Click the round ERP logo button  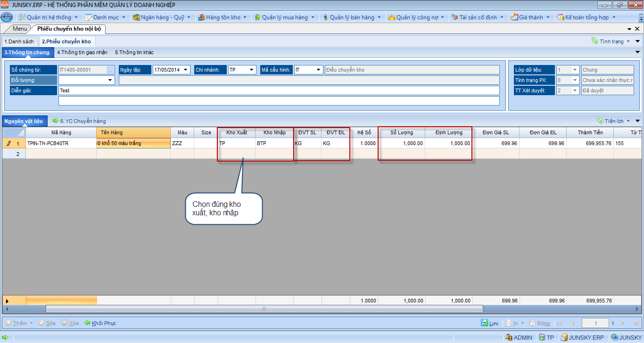(x=7, y=17)
